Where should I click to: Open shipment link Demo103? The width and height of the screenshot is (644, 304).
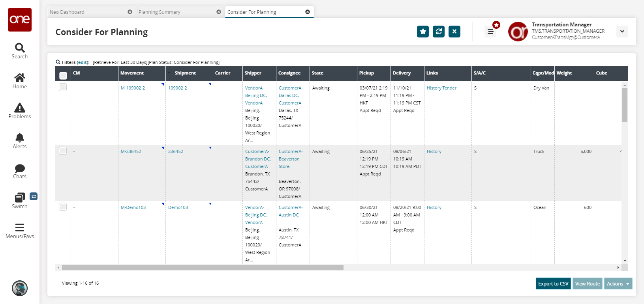(x=178, y=207)
